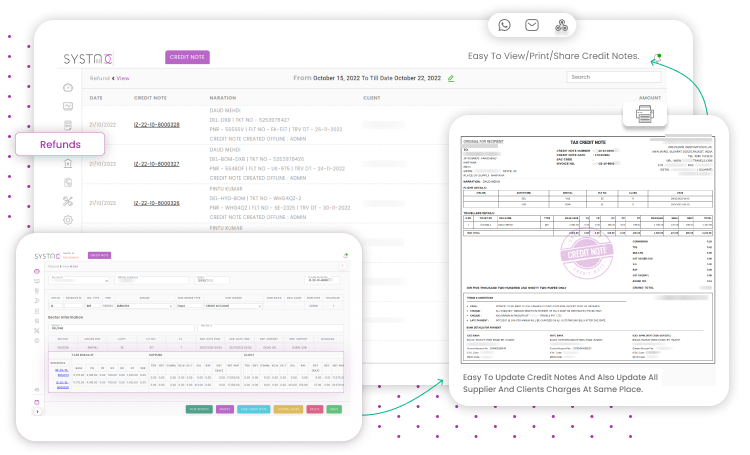The width and height of the screenshot is (750, 455).
Task: Click the green pencil icon beside the date range
Action: click(x=451, y=77)
